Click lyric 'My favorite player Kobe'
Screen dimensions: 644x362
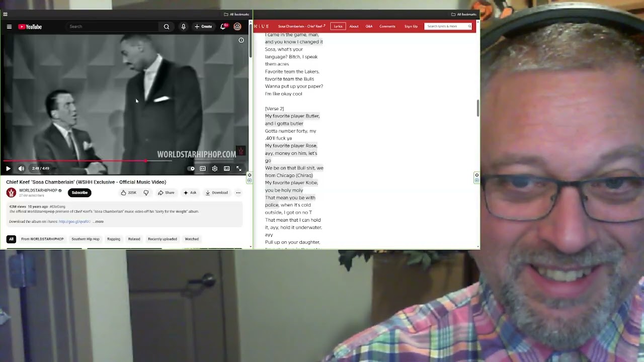coord(291,183)
